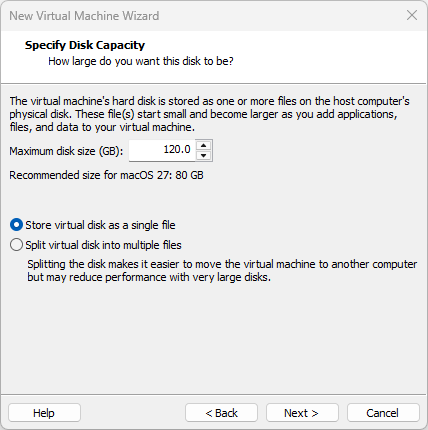Choose Split virtual disk into multiple files
The image size is (428, 430).
pos(16,245)
